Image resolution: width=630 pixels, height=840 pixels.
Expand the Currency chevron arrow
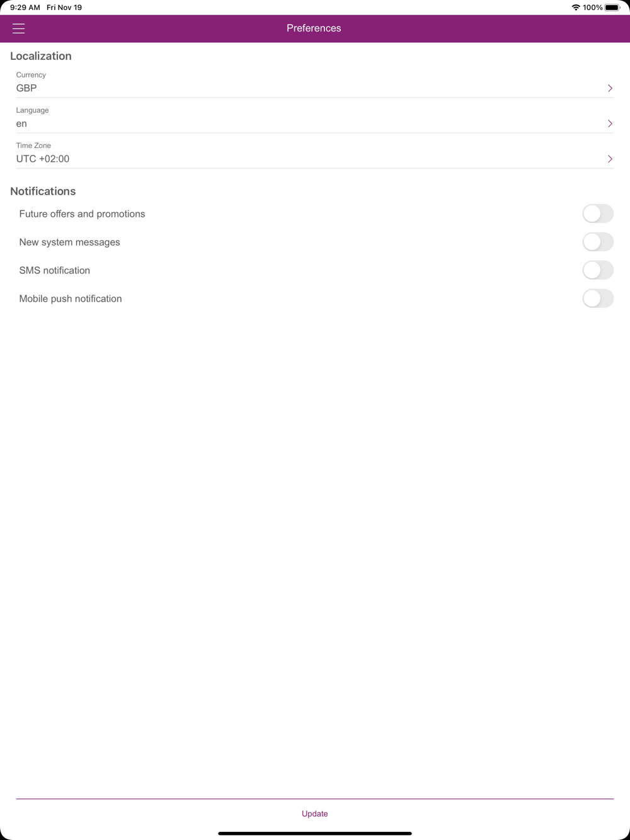pos(610,88)
